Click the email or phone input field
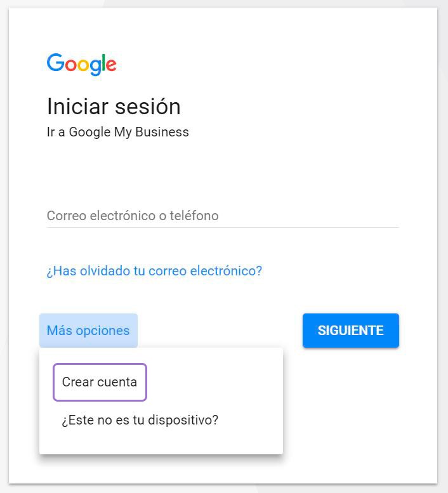Image resolution: width=448 pixels, height=493 pixels. 222,216
